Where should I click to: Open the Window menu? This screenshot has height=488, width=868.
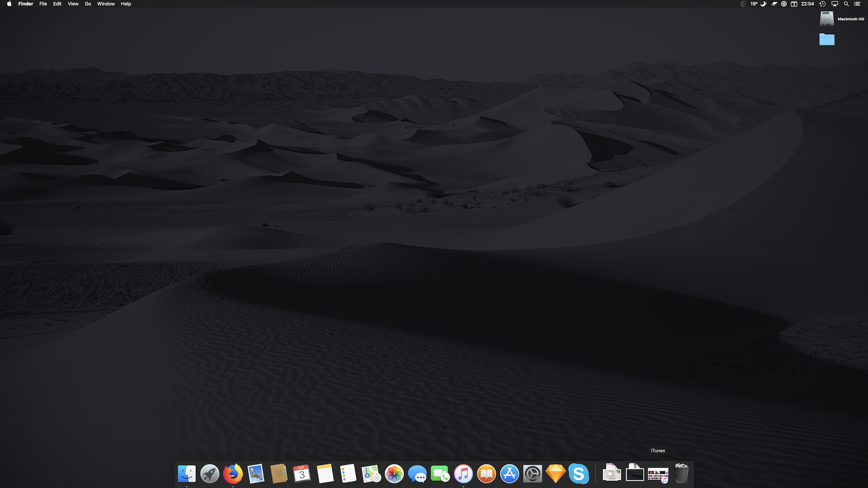pos(106,4)
